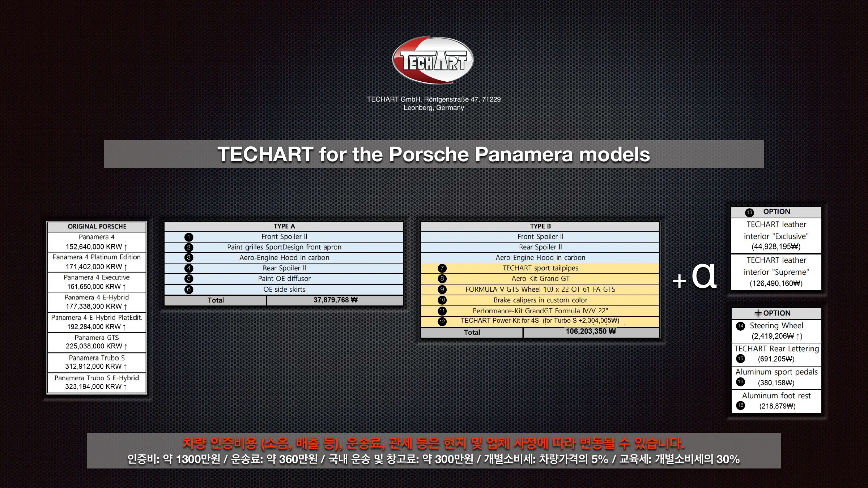Click Type B total 106,203,350 ₩
Viewport: 868px width, 488px height.
(x=591, y=331)
